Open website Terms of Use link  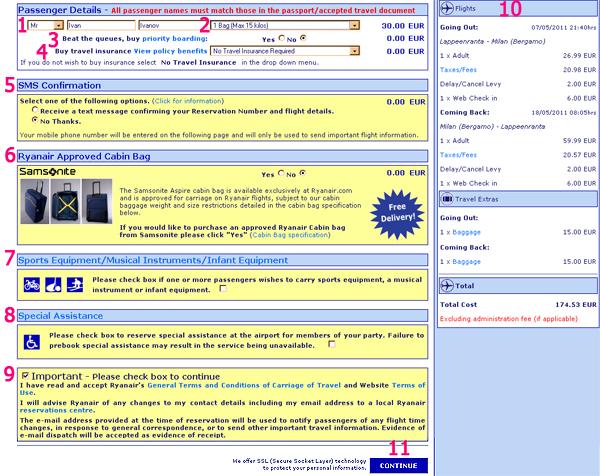(x=409, y=385)
